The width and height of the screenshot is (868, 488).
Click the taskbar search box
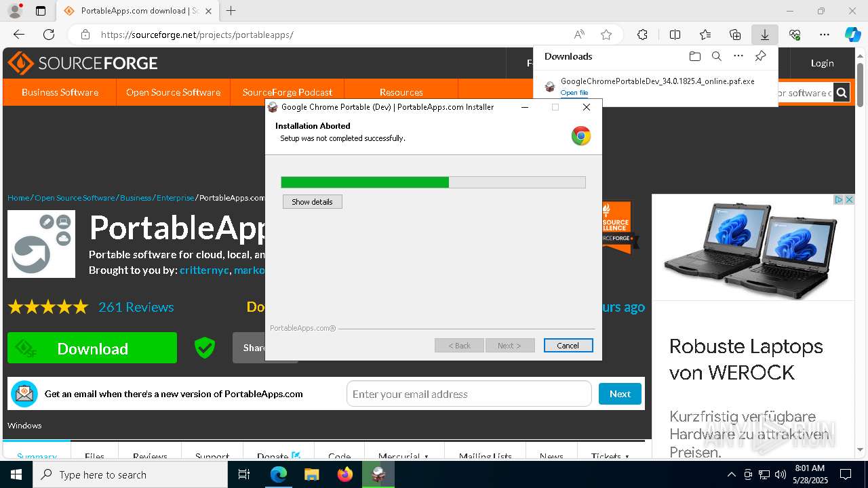(x=130, y=474)
